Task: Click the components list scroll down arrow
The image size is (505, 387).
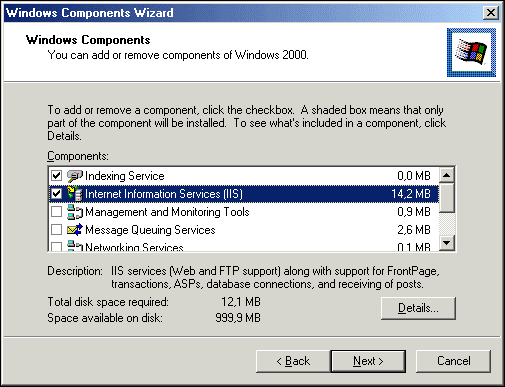Action: (447, 242)
